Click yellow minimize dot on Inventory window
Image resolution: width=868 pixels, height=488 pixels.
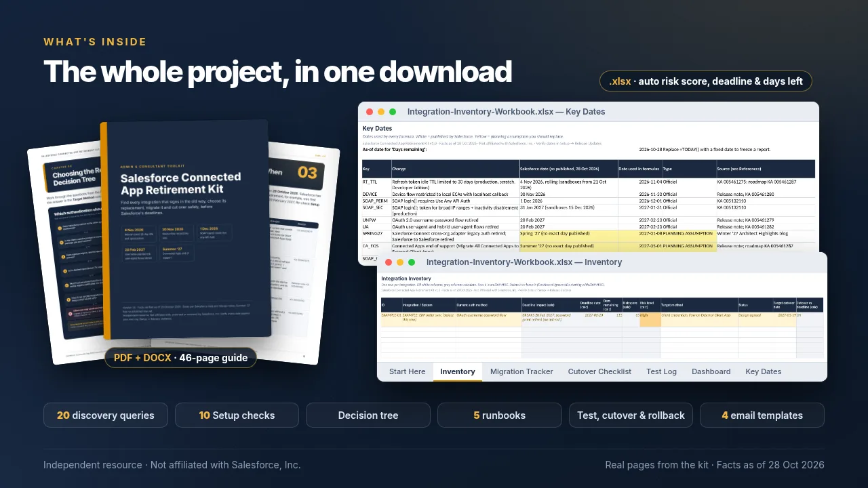tap(400, 262)
